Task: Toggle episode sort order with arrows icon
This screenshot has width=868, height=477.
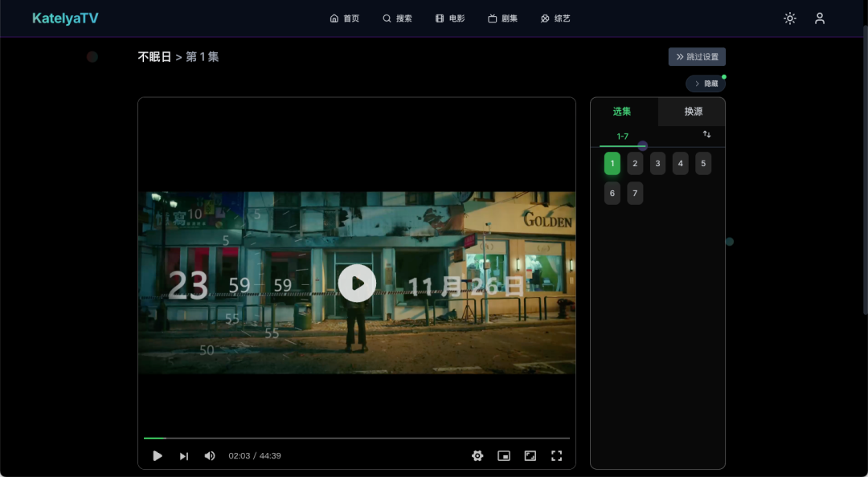Action: 706,134
